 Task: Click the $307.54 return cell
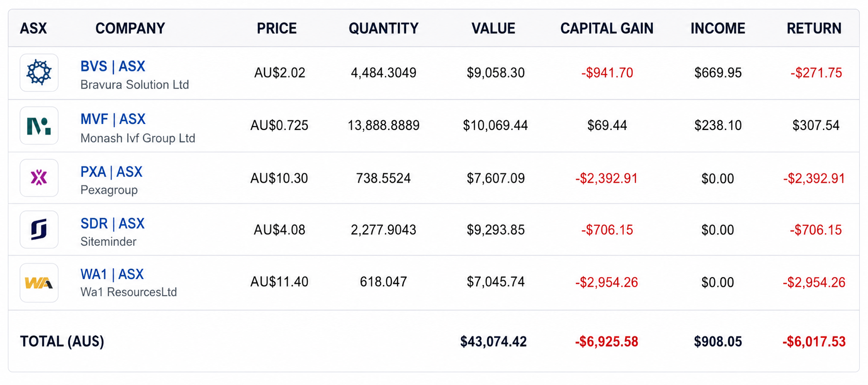(x=816, y=125)
